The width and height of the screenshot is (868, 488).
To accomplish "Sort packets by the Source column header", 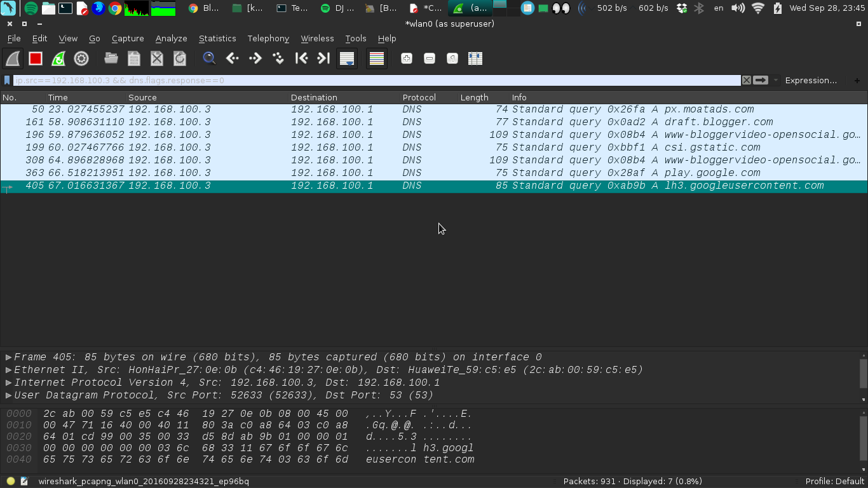I will 208,97.
